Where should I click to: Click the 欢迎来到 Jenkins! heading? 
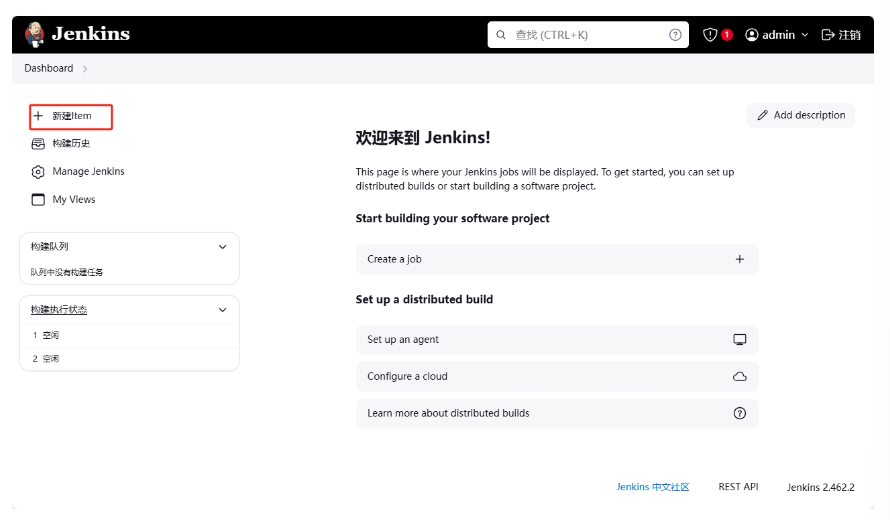pyautogui.click(x=423, y=137)
